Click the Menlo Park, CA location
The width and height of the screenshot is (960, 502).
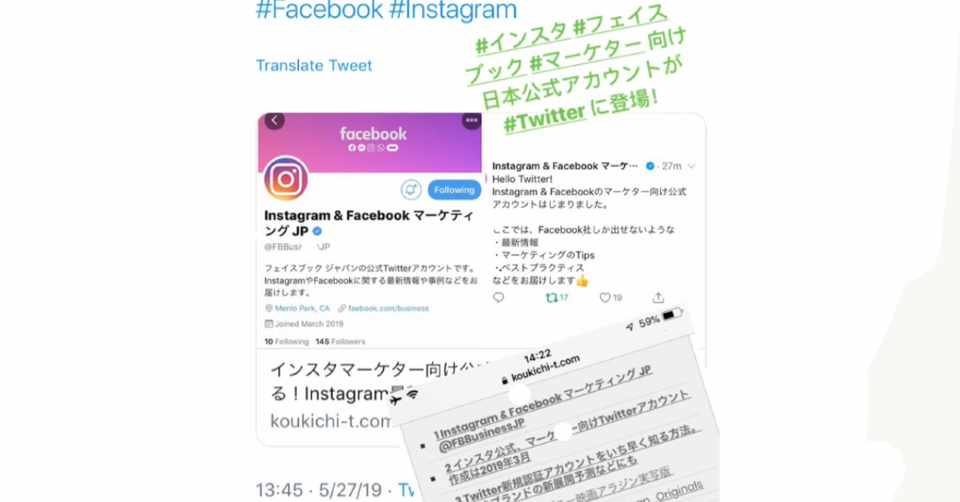click(x=298, y=308)
